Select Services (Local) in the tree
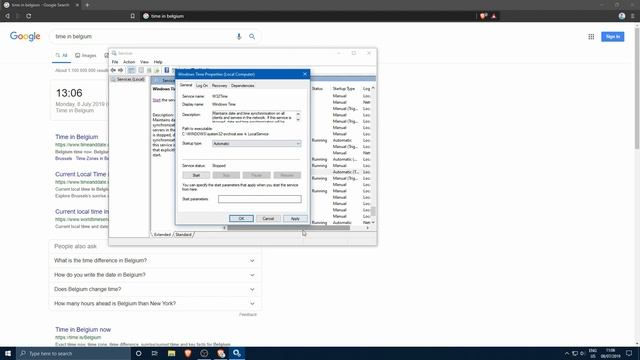This screenshot has width=640, height=360. pyautogui.click(x=127, y=79)
